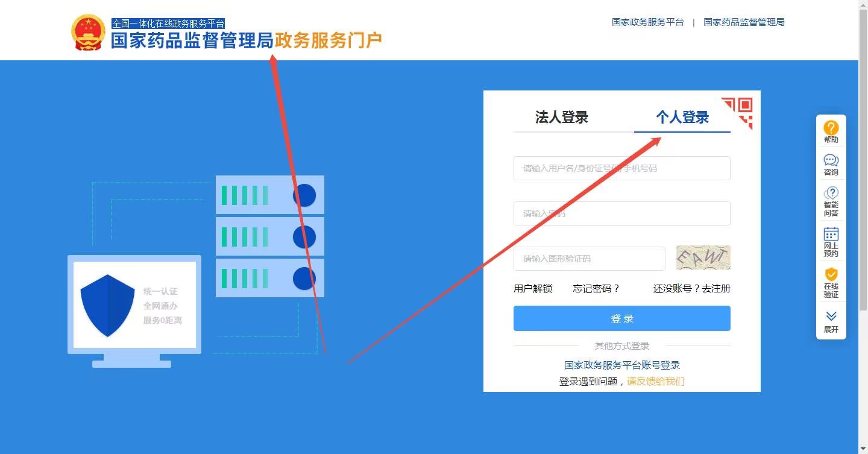Click 全国一体化在线政务服务平台 highlighted text
Viewport: 868px width, 454px height.
point(168,24)
